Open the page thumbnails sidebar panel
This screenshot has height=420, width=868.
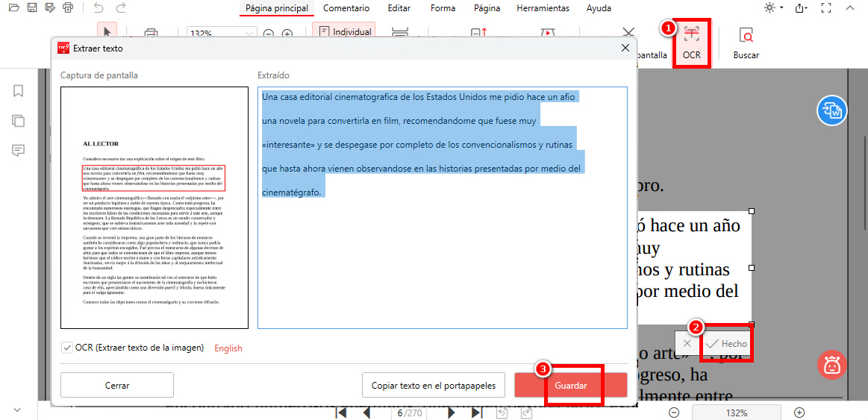[x=19, y=121]
